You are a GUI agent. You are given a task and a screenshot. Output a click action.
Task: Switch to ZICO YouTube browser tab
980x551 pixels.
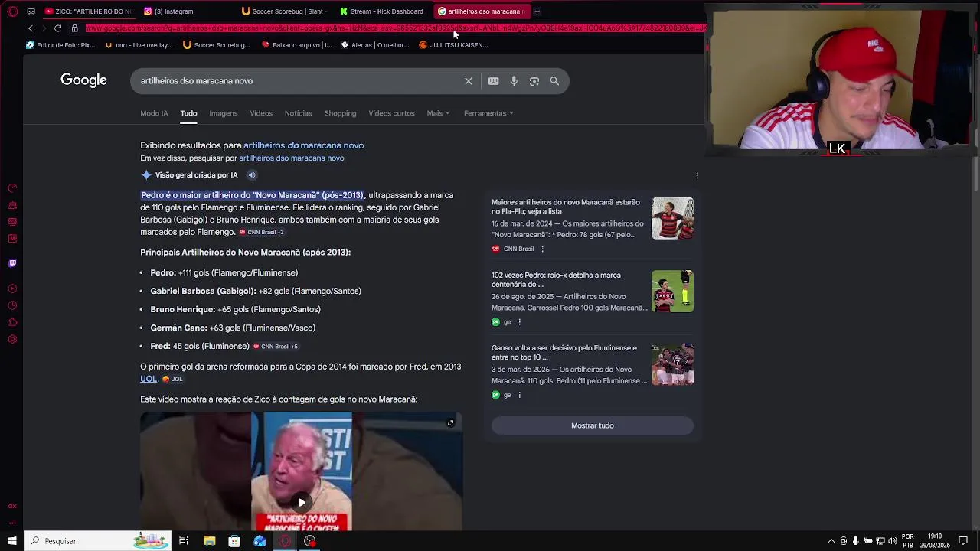(88, 11)
